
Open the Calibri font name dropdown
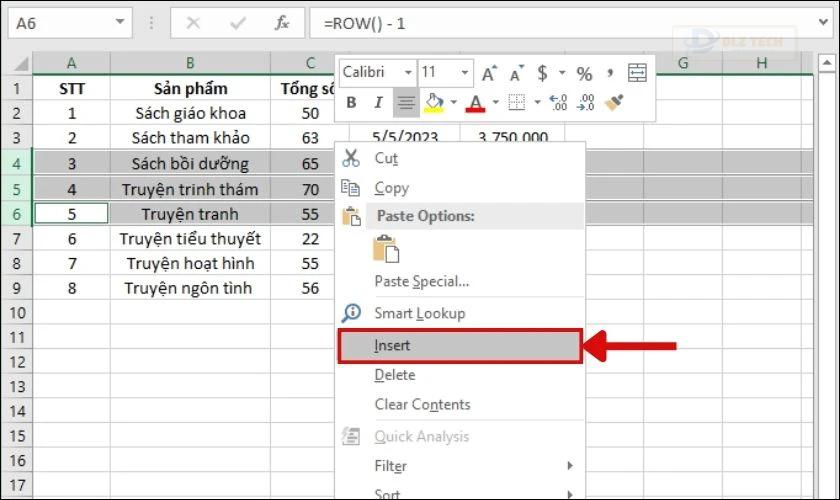pos(408,72)
